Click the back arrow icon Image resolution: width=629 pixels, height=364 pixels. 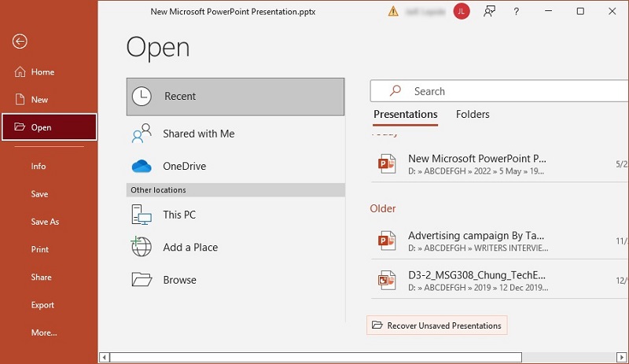coord(20,42)
